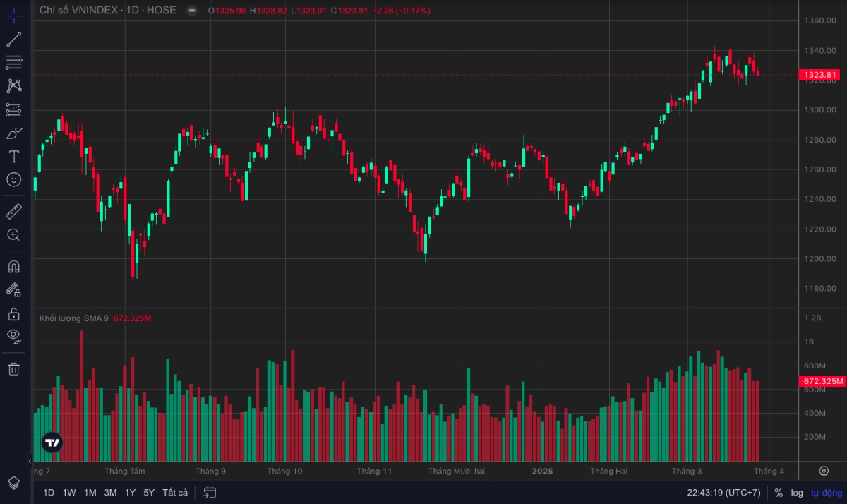
Task: Toggle magnet mode for drawings
Action: 14,267
